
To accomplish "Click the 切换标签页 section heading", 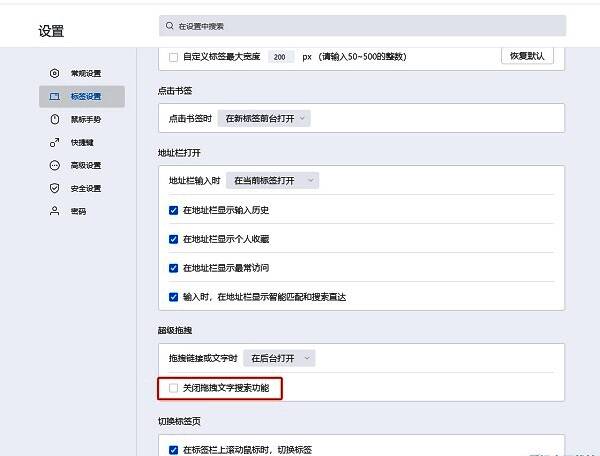I will point(179,422).
